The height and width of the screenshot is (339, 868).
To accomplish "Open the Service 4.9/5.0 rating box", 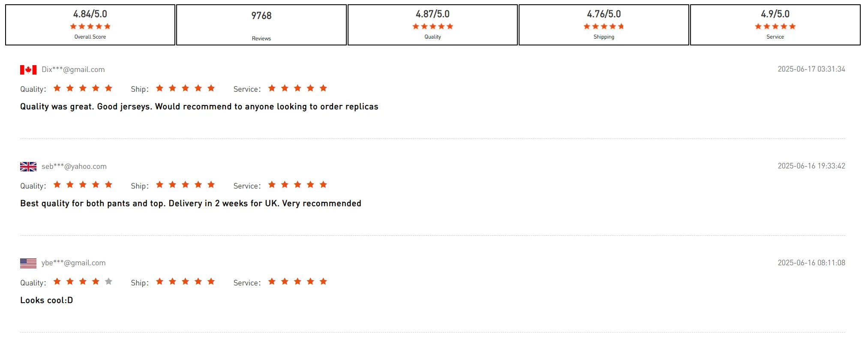I will [775, 25].
